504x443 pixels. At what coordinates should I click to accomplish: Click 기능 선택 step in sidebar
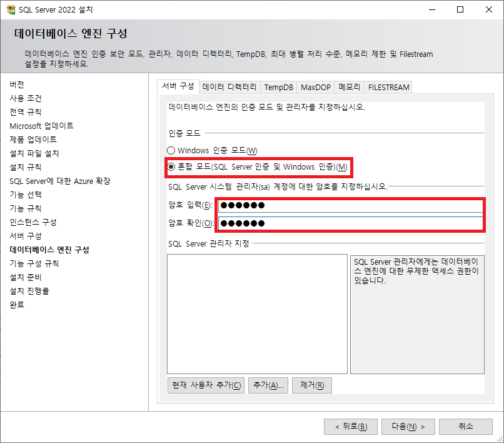[x=26, y=195]
